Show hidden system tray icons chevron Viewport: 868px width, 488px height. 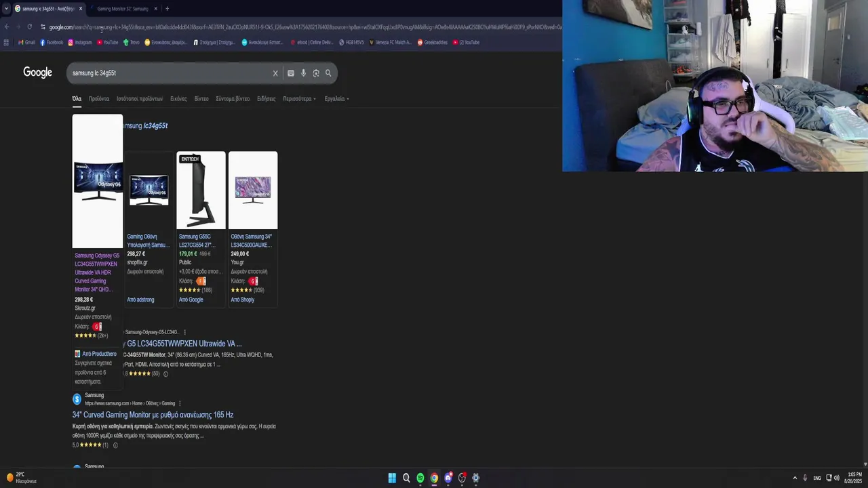coord(795,478)
